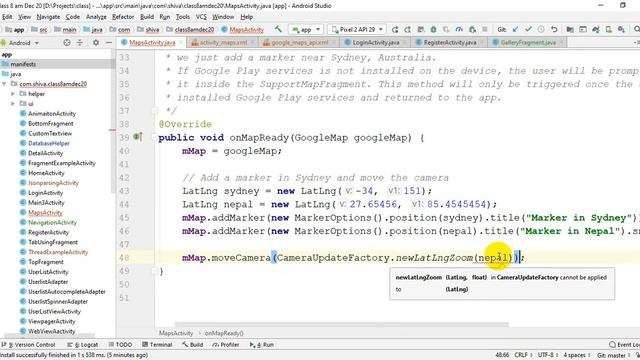Screen dimensions: 640x360
Task: Apply changes and restart activity
Action: 407,29
